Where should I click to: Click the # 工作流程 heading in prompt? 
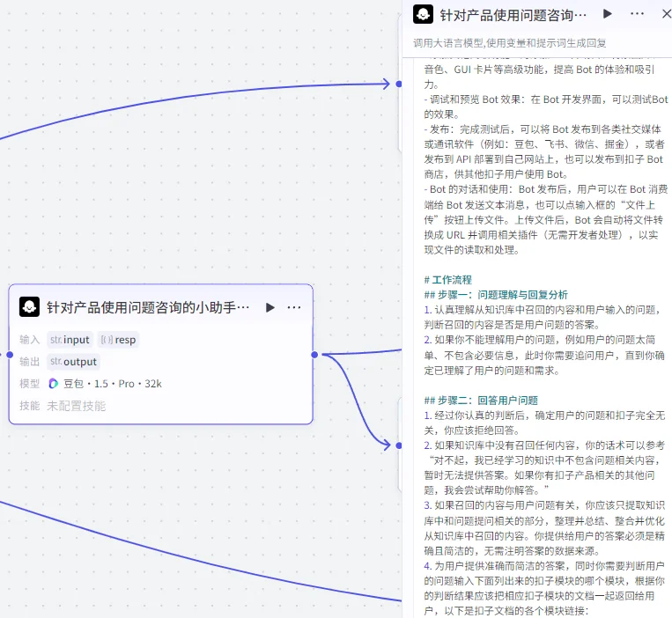tap(448, 280)
